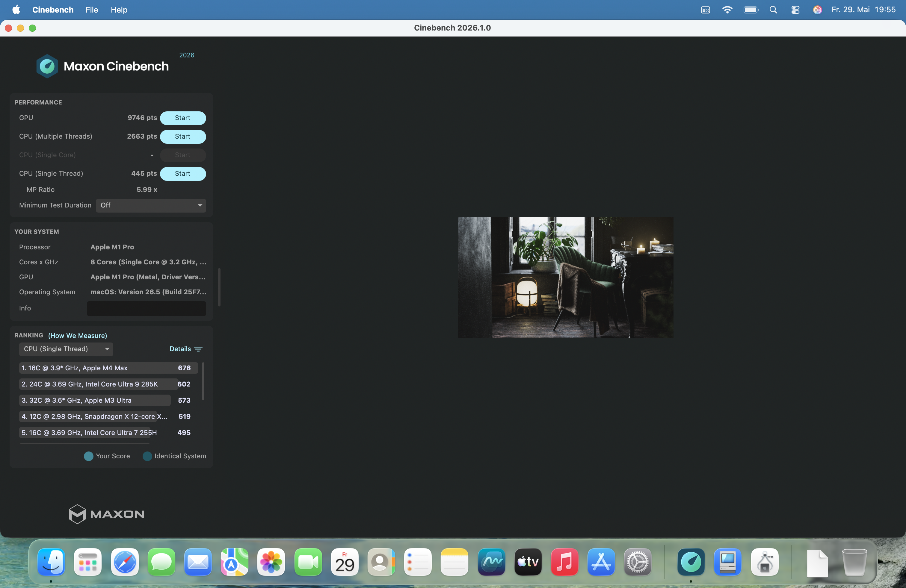
Task: Start the CPU Multiple Threads test
Action: click(x=183, y=137)
